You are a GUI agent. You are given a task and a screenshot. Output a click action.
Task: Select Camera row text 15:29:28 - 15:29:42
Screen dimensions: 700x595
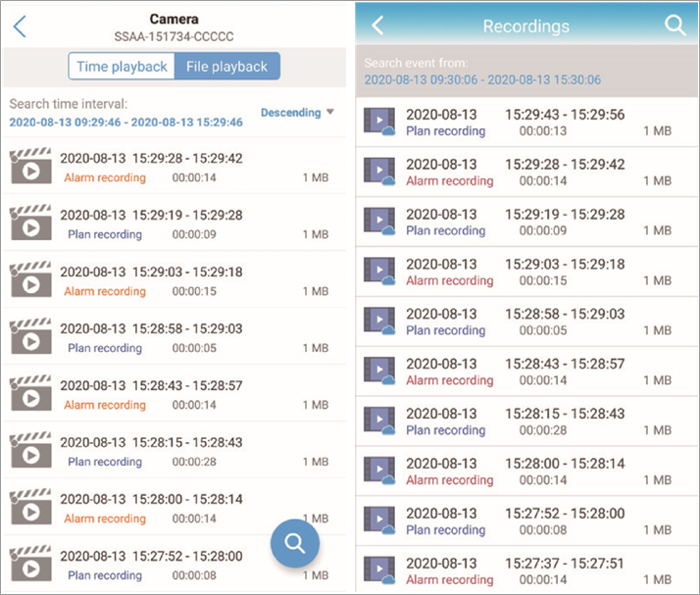pos(187,159)
